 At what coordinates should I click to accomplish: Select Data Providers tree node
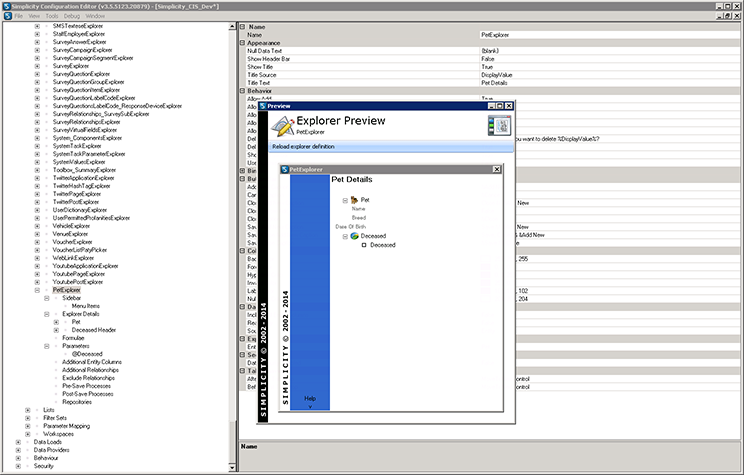point(51,450)
